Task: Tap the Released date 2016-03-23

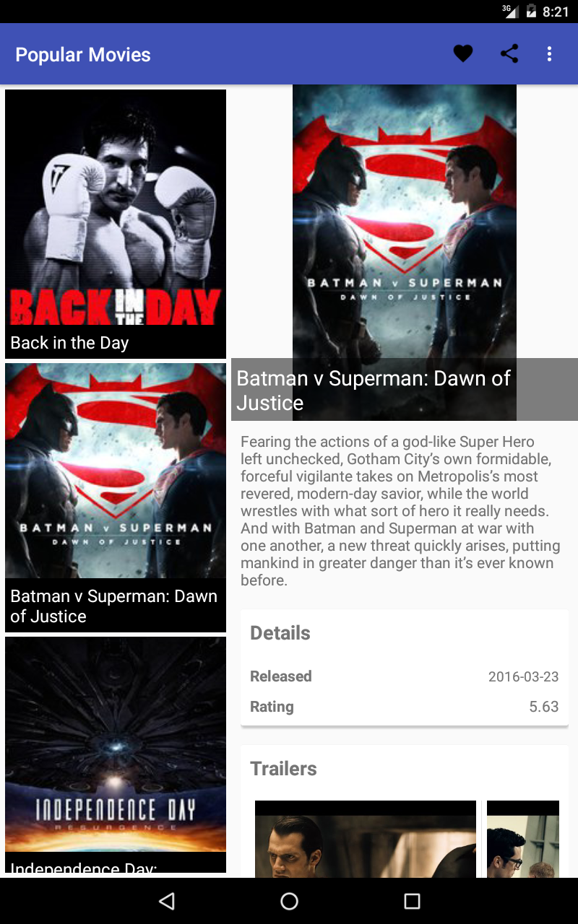Action: [523, 676]
